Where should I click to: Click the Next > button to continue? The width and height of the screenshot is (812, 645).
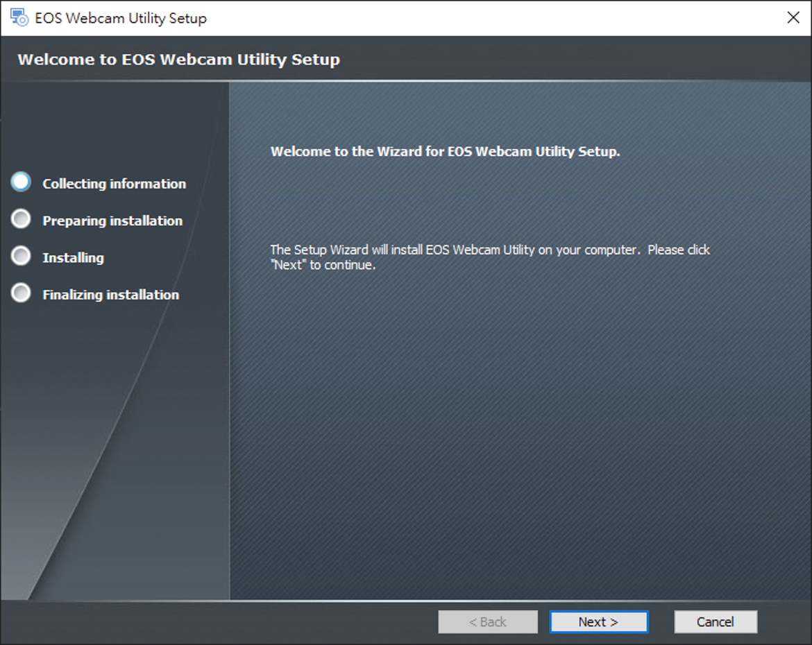(599, 621)
